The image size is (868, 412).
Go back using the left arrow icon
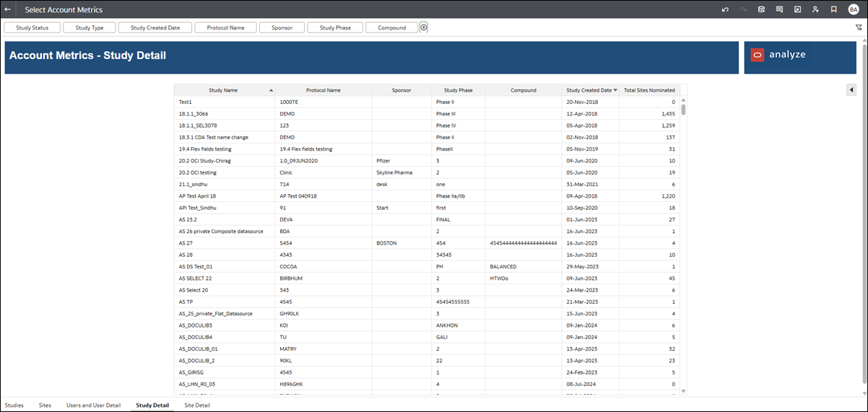(7, 9)
